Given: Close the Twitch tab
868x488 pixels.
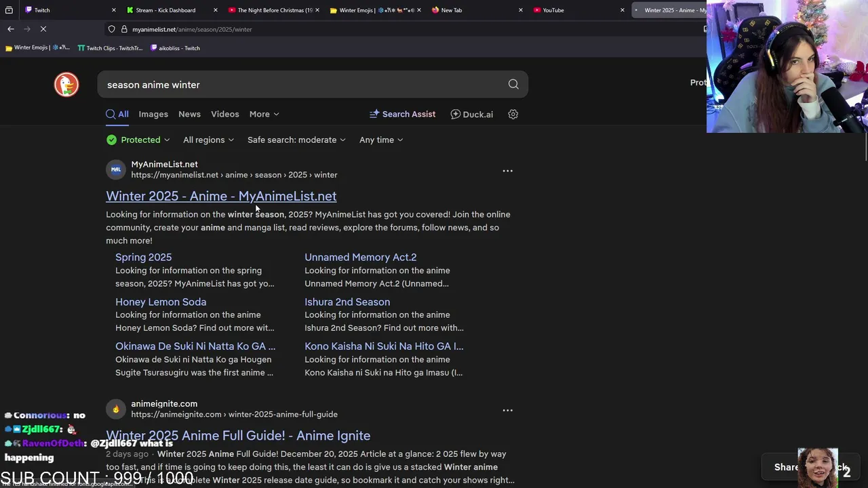Looking at the screenshot, I should 114,10.
